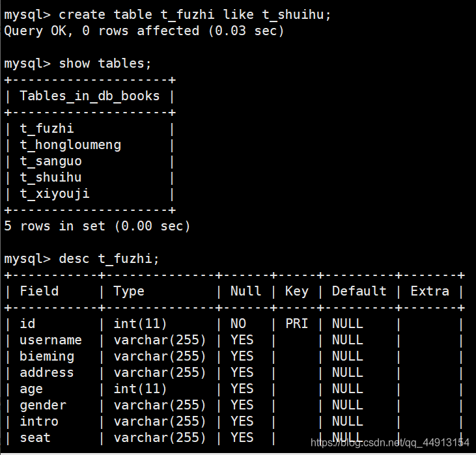Click the 'show tables;' command text
This screenshot has width=476, height=455.
pos(105,64)
